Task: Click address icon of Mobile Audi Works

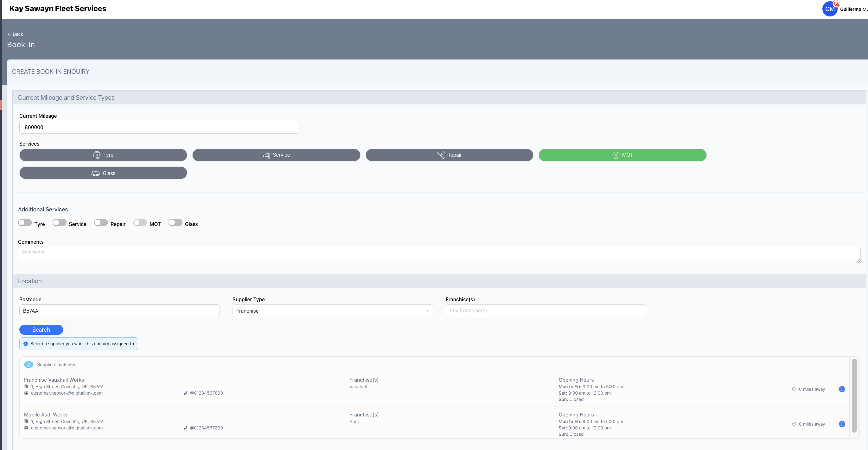Action: pyautogui.click(x=26, y=422)
